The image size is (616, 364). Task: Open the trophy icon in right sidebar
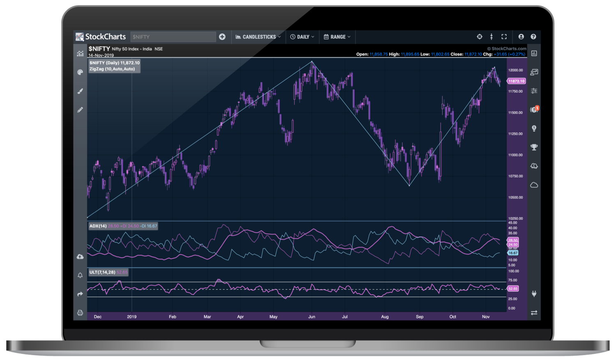click(x=534, y=147)
